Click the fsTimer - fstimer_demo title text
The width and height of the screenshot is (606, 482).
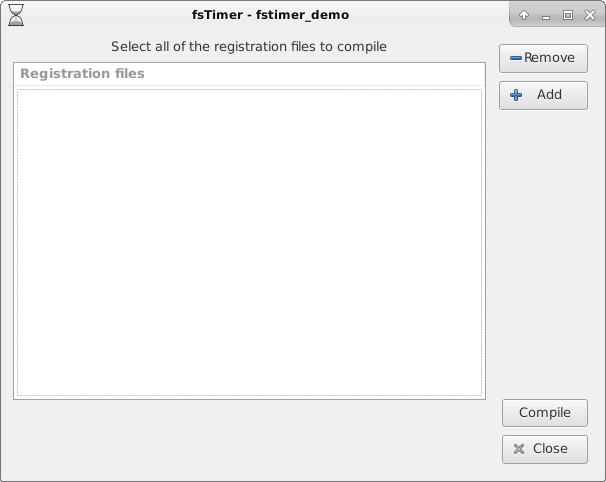point(271,15)
